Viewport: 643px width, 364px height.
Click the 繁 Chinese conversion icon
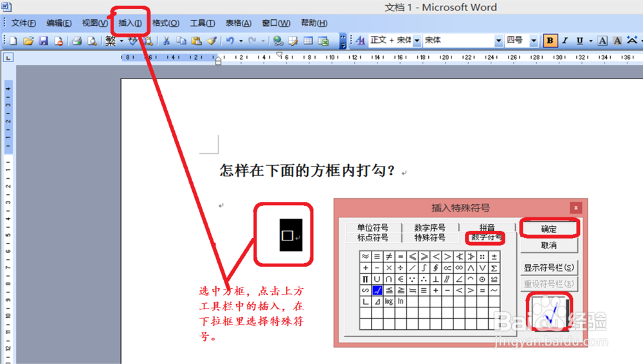(x=111, y=41)
